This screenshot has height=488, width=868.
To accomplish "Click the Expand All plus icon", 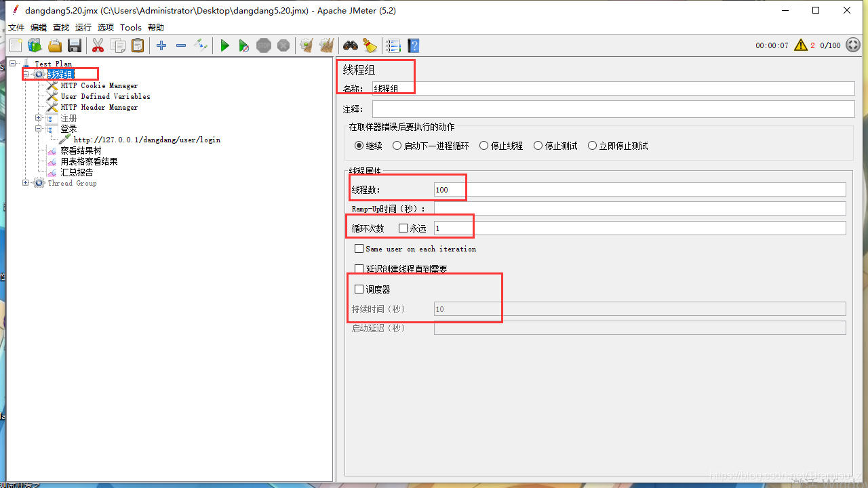I will point(161,45).
